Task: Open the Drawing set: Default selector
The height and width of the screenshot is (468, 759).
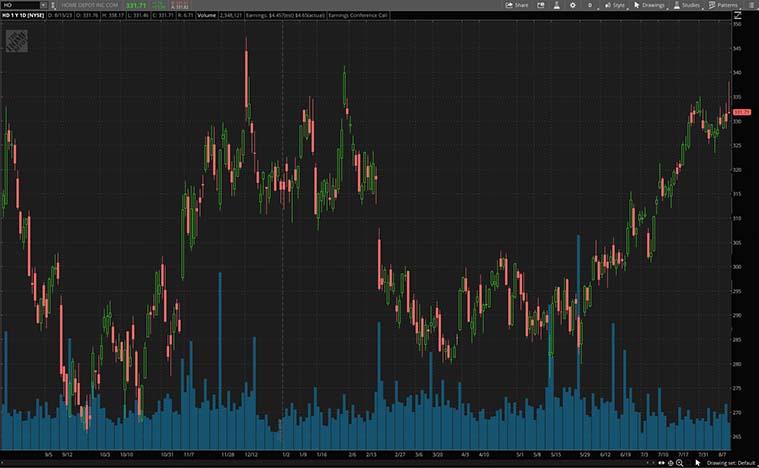Action: click(x=731, y=463)
